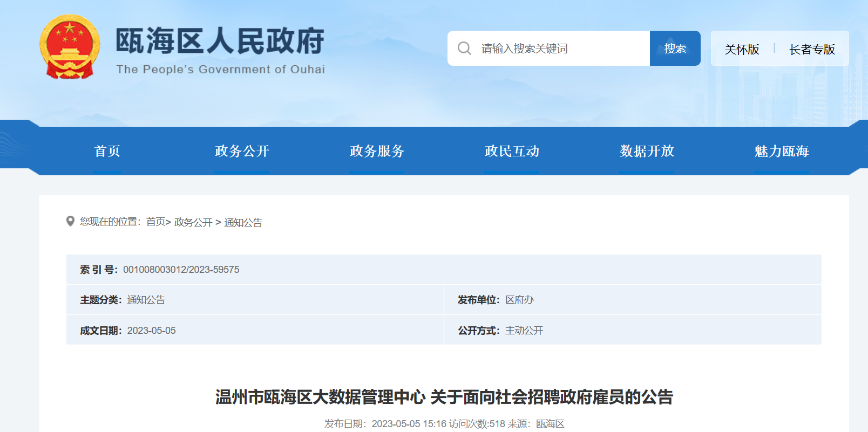Open the 政务公开 navigation menu
868x432 pixels.
(242, 151)
